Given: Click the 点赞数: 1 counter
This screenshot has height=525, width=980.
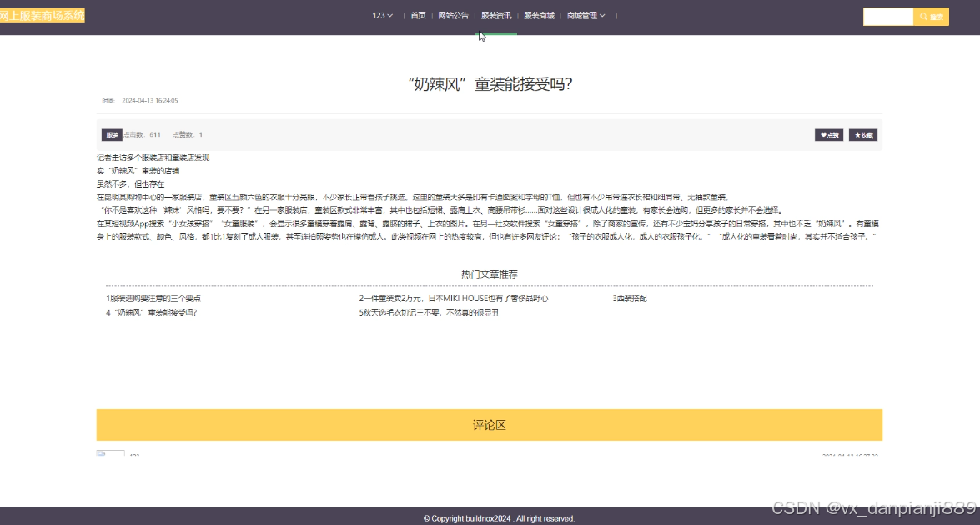Looking at the screenshot, I should point(188,134).
